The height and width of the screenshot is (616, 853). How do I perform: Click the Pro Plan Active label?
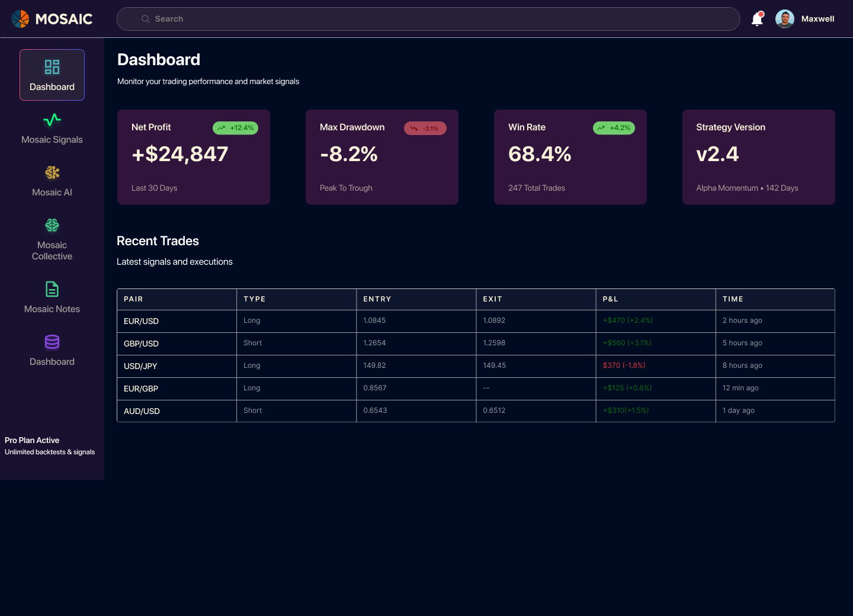(x=32, y=440)
